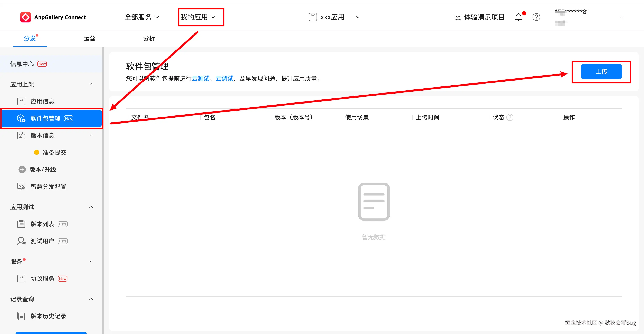Image resolution: width=644 pixels, height=334 pixels.
Task: Open 智慧分发配置 in the sidebar
Action: pos(48,187)
